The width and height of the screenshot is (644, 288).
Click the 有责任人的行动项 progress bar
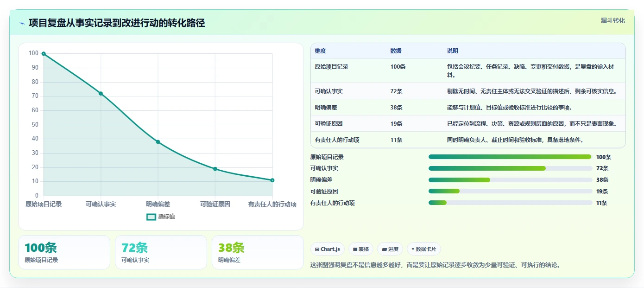tap(511, 203)
